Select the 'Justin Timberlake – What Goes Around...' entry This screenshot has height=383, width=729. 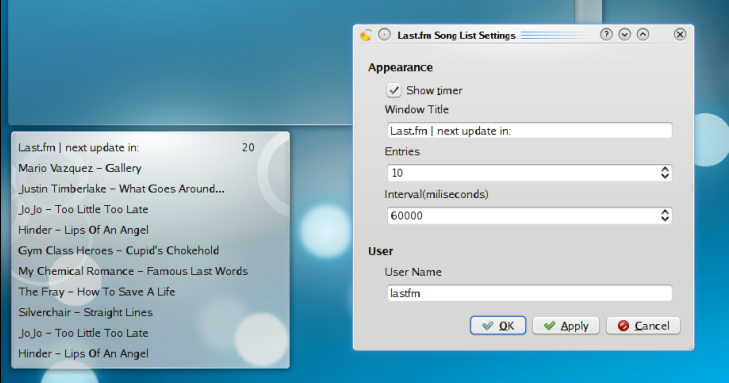coord(121,189)
